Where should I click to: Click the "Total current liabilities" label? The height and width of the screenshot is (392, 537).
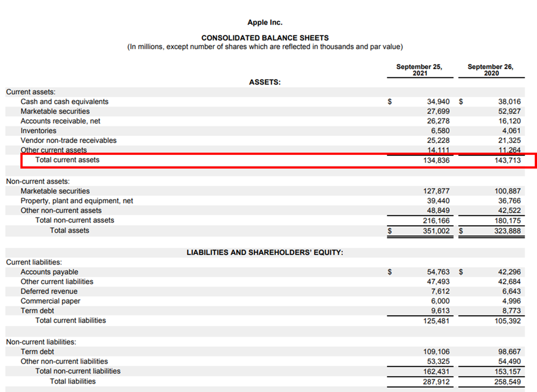click(71, 320)
